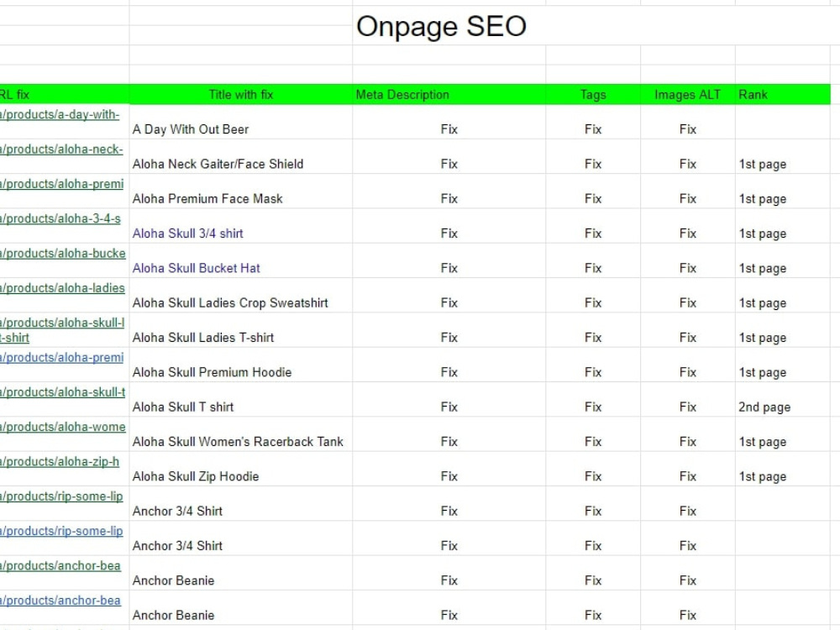Select Rank '1st page' for Aloha Skull Premium Hoodie
Screen dimensions: 840x630
[783, 365]
